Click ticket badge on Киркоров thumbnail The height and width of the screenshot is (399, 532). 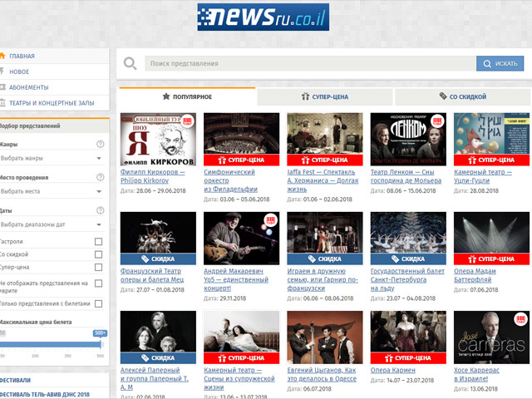[187, 121]
